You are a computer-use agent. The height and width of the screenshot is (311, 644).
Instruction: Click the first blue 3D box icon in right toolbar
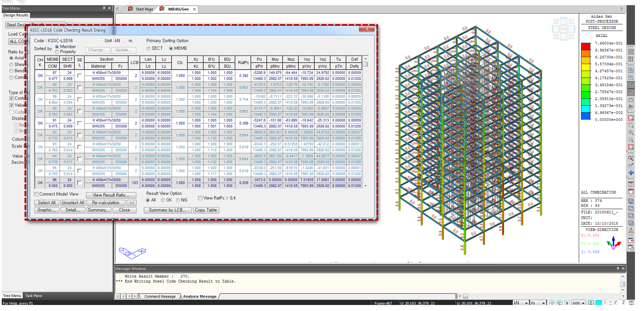(x=631, y=201)
